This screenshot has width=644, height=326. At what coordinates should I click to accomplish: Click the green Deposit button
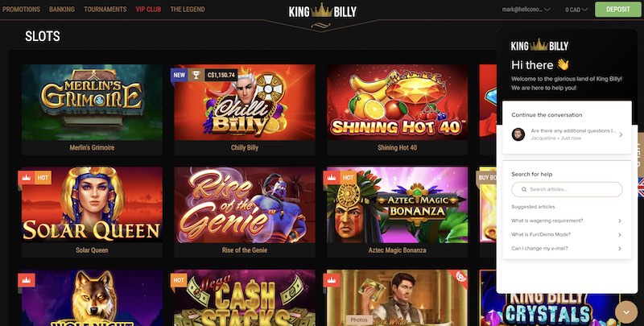tap(617, 10)
